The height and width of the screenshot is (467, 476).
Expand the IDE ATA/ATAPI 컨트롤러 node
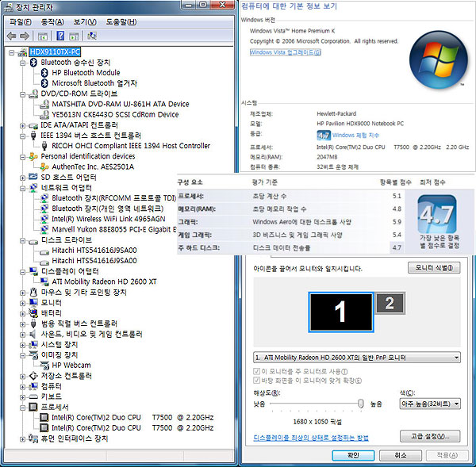tap(22, 125)
